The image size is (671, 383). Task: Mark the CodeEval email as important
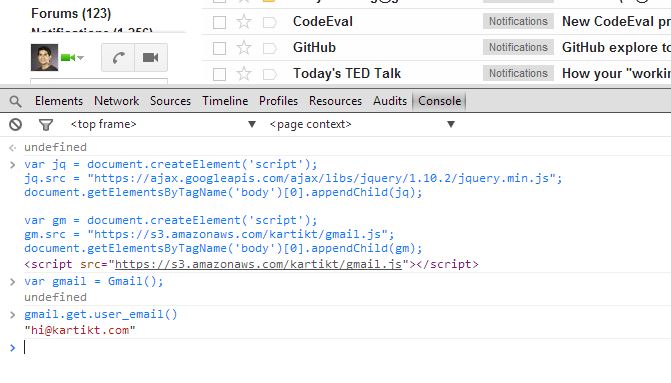point(269,22)
